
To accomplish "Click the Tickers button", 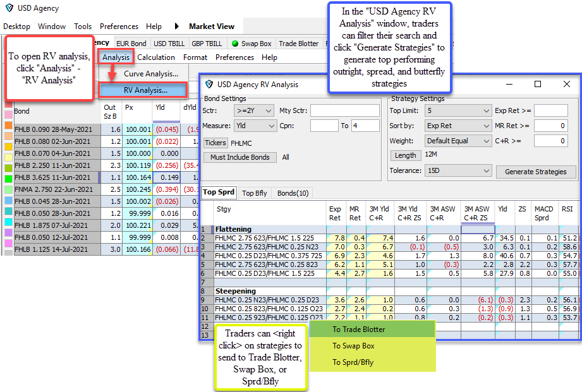I will 215,143.
